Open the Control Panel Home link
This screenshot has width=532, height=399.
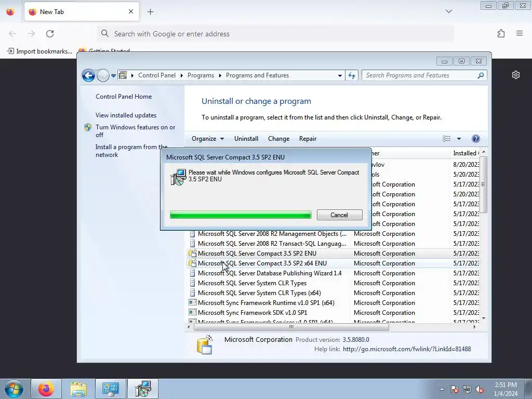(x=124, y=96)
